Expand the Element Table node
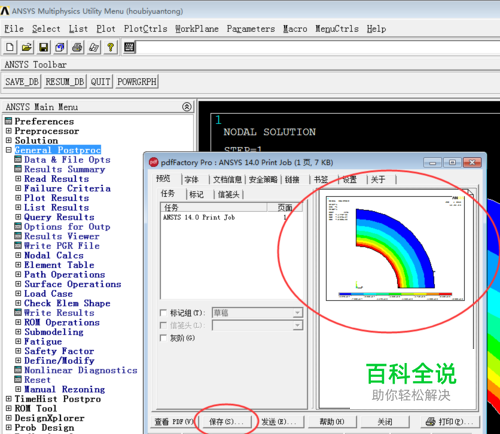The height and width of the screenshot is (434, 500). (x=18, y=265)
